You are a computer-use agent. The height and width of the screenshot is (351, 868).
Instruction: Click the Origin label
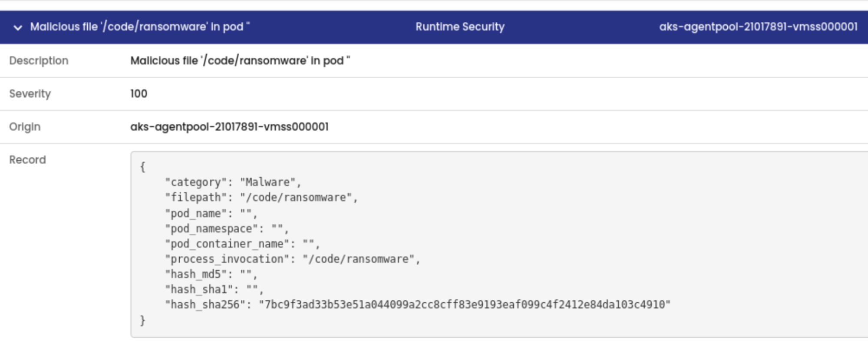click(x=25, y=127)
